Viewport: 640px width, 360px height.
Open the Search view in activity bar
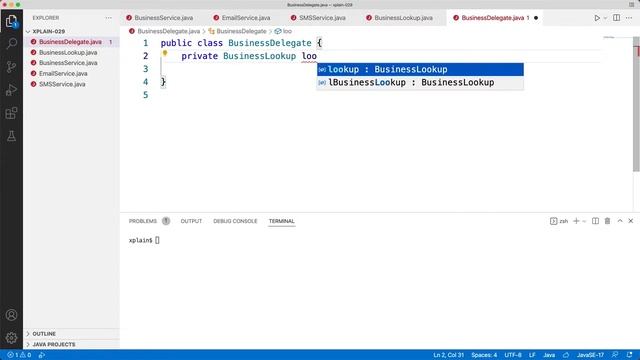coord(11,44)
